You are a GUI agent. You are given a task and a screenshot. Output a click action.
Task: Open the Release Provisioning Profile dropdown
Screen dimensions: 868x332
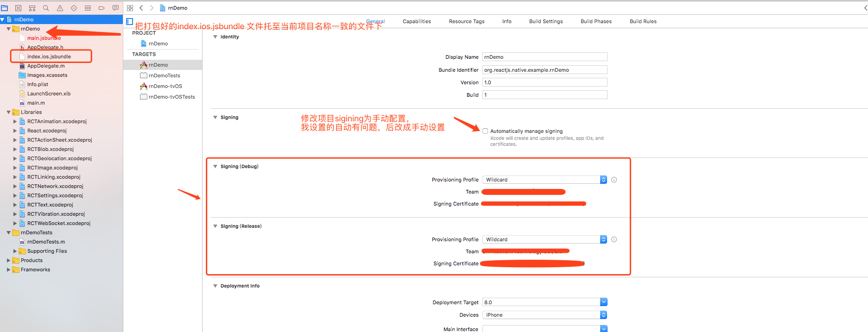[x=545, y=239]
